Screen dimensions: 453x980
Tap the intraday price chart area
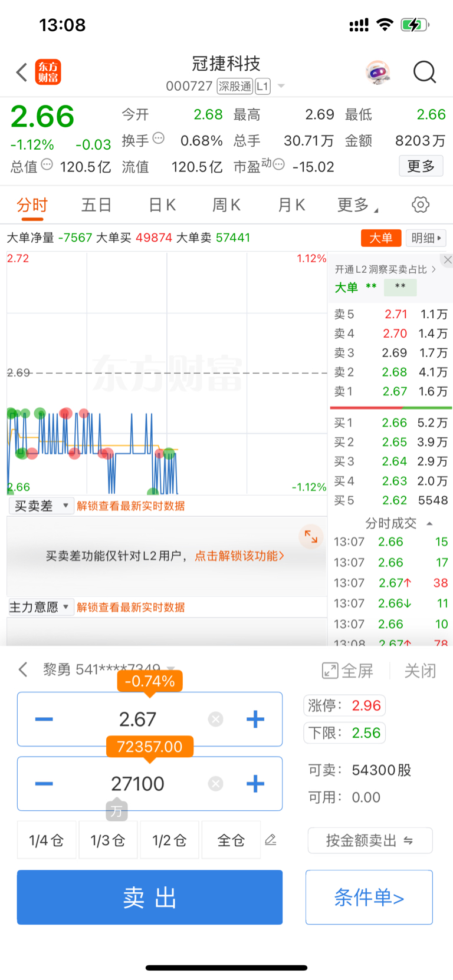pos(167,373)
